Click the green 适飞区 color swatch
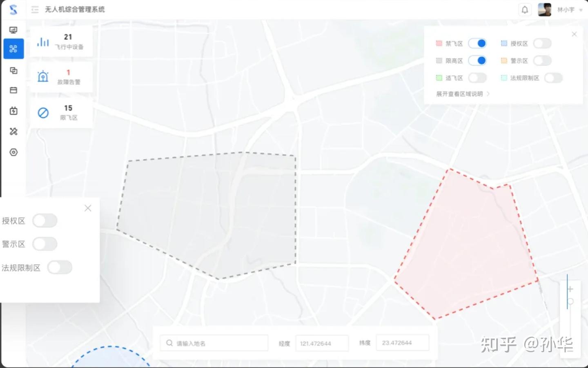The image size is (588, 368). [x=439, y=78]
